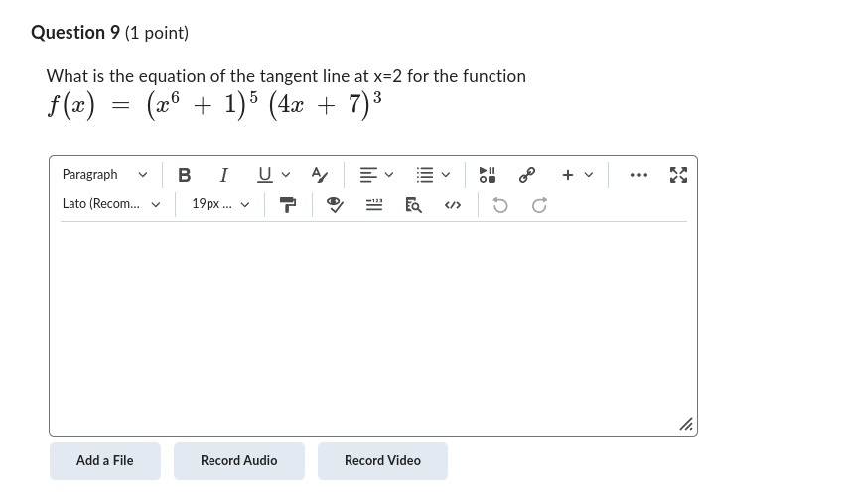Open word count tool
Image resolution: width=842 pixels, height=504 pixels.
tap(374, 205)
